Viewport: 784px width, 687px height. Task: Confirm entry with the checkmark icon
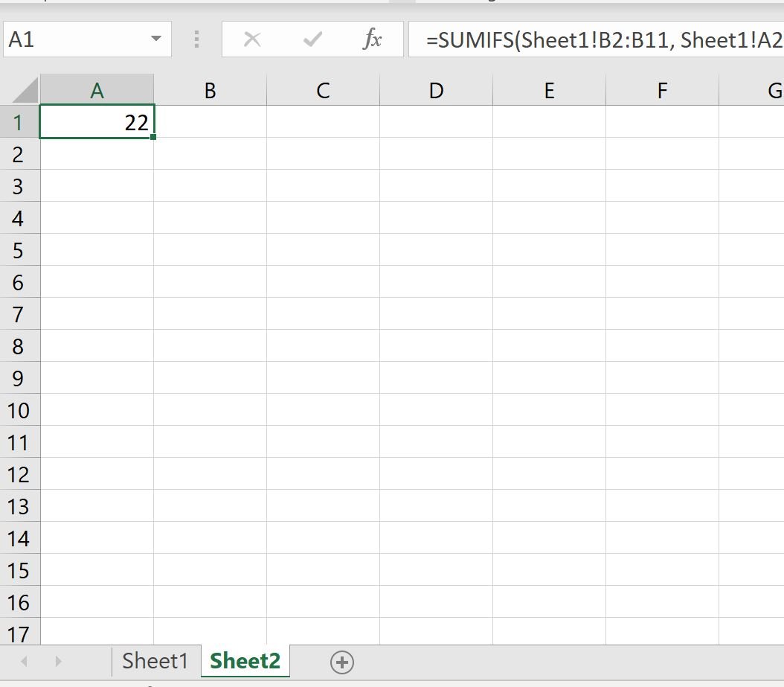tap(312, 39)
